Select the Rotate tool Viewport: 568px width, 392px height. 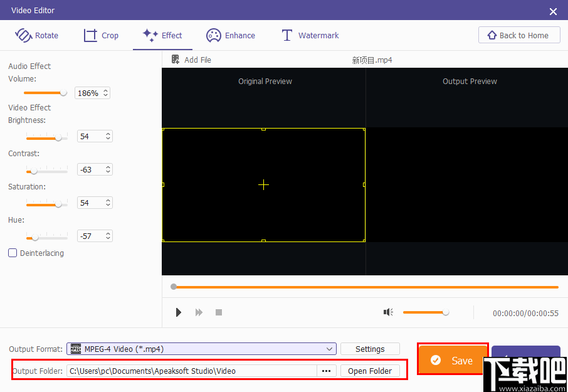click(x=38, y=35)
